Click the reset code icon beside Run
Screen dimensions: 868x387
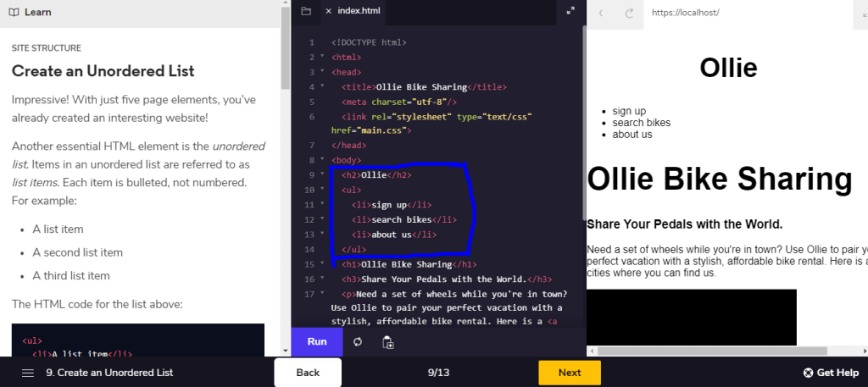[358, 342]
